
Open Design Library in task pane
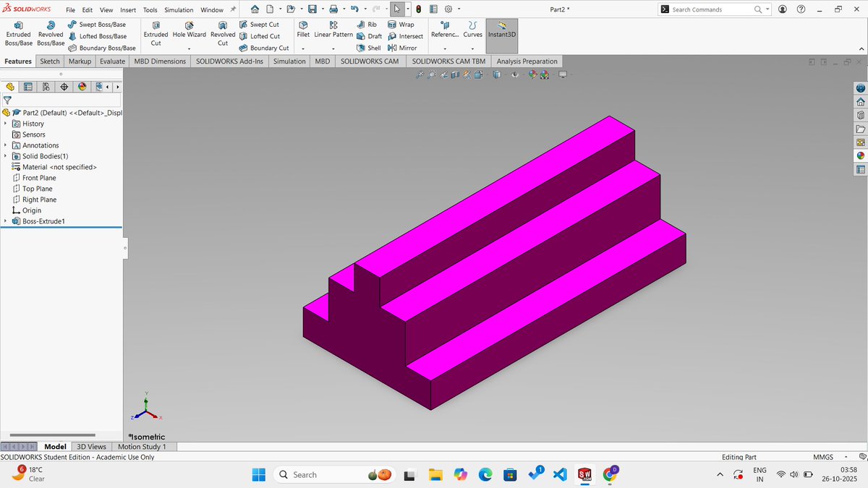860,115
